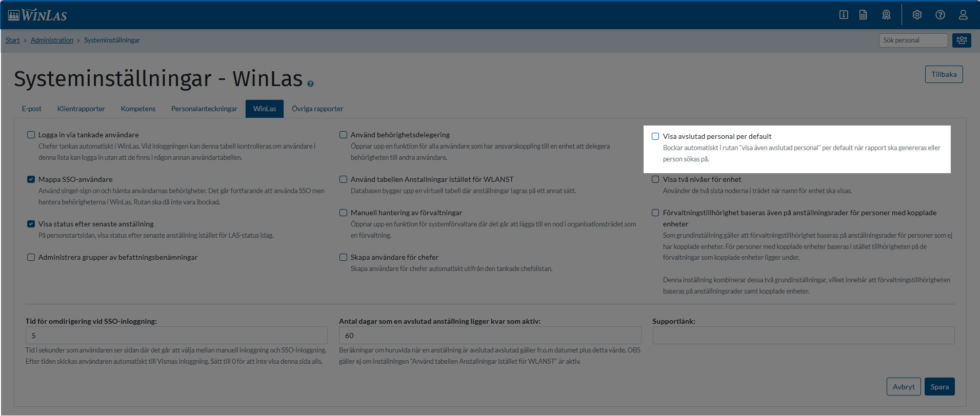The width and height of the screenshot is (980, 416).
Task: Click the Systeminställningar - WinLas heading
Action: point(158,79)
